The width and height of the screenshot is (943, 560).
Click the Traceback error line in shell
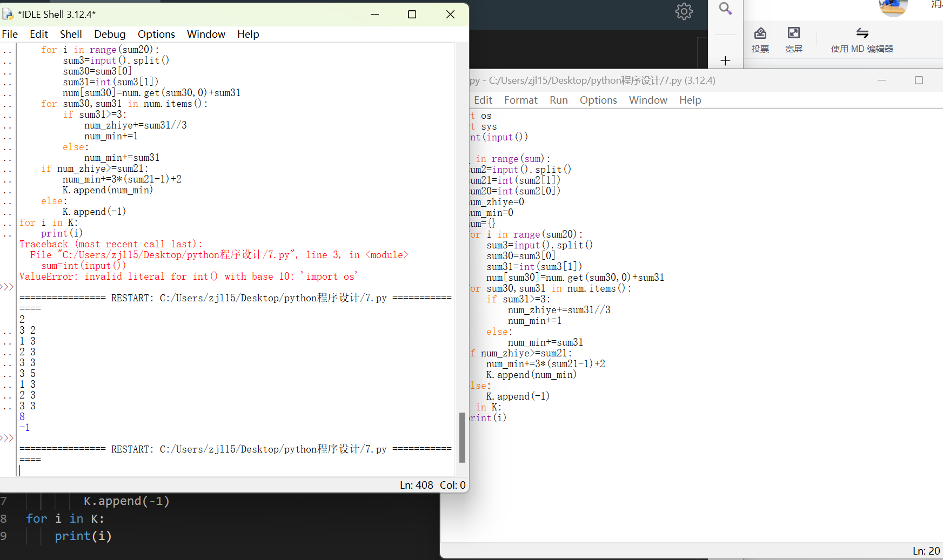(111, 244)
